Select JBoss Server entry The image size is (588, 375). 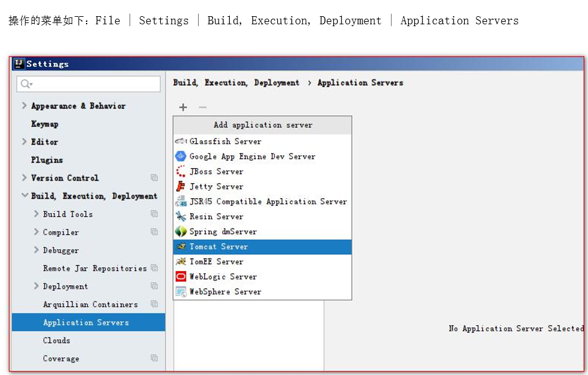pyautogui.click(x=262, y=171)
